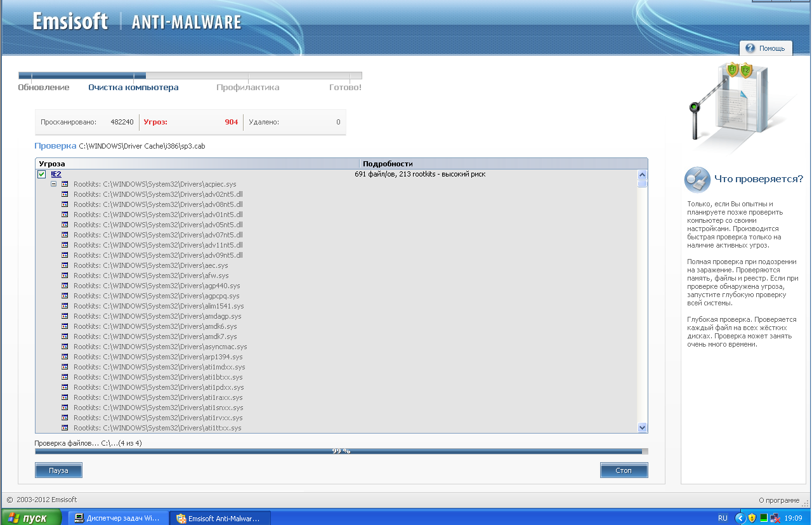Viewport: 812px width, 525px height.
Task: Click the file icon beside afw.sys
Action: pyautogui.click(x=65, y=276)
